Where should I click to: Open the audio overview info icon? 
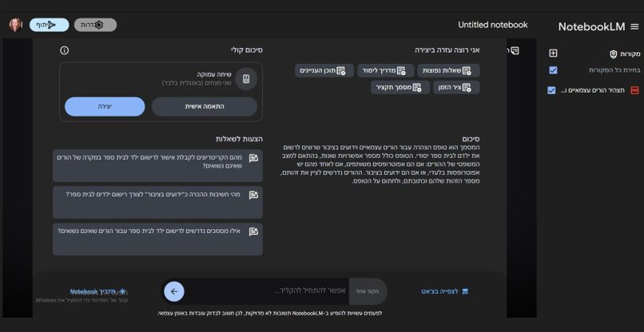coord(64,50)
